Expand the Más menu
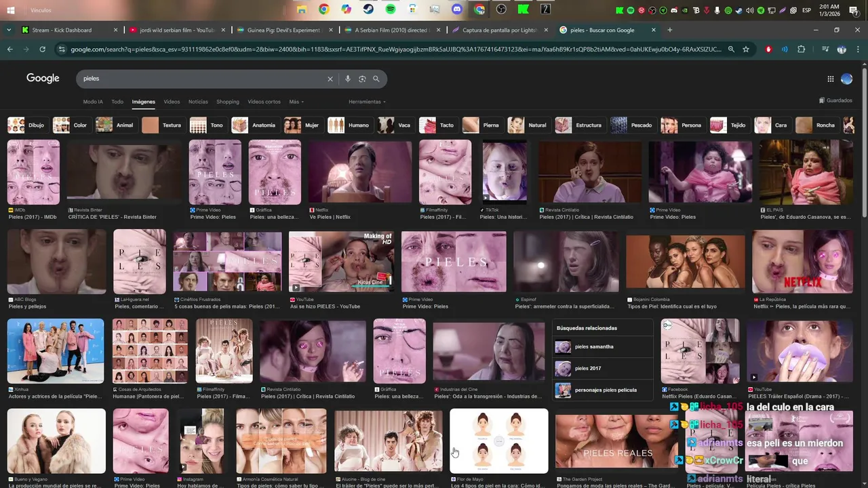Viewport: 868px width, 488px height. tap(296, 102)
